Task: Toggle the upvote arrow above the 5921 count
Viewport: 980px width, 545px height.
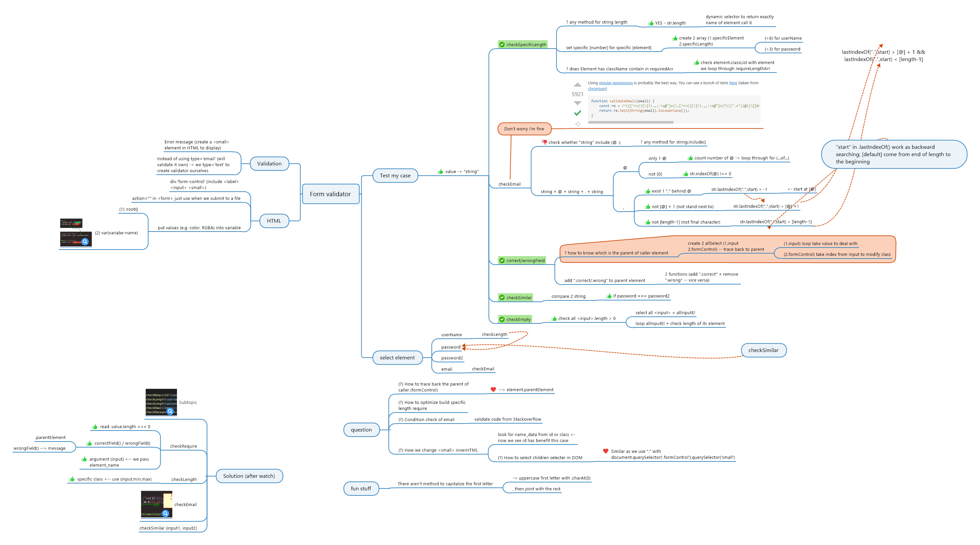Action: pos(577,84)
